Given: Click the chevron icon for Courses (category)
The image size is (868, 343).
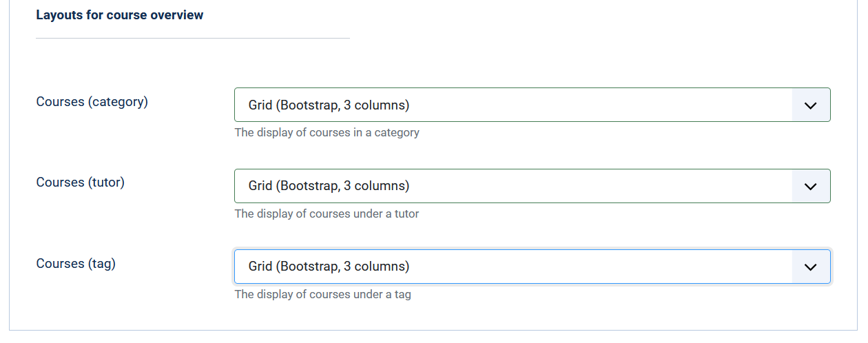Looking at the screenshot, I should pyautogui.click(x=811, y=105).
